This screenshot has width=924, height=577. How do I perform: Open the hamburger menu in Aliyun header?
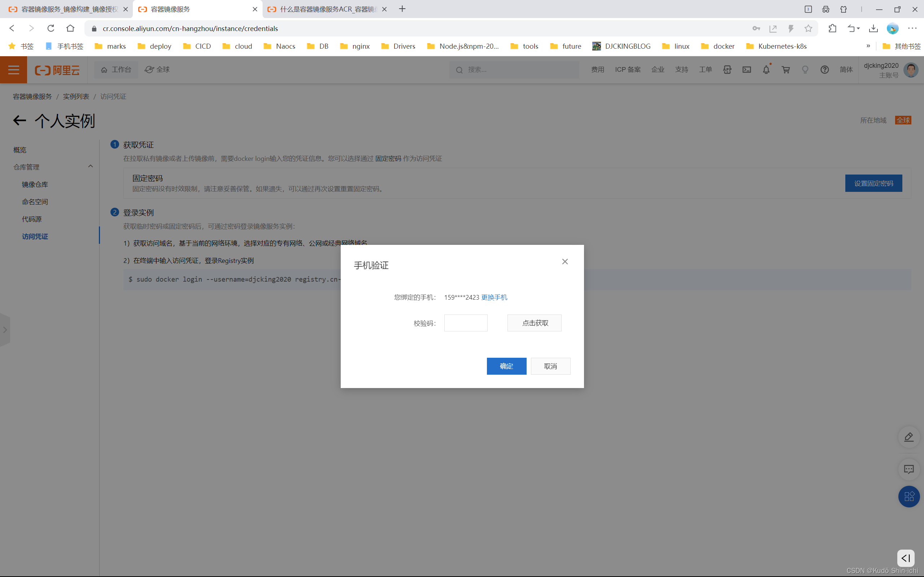click(x=14, y=70)
